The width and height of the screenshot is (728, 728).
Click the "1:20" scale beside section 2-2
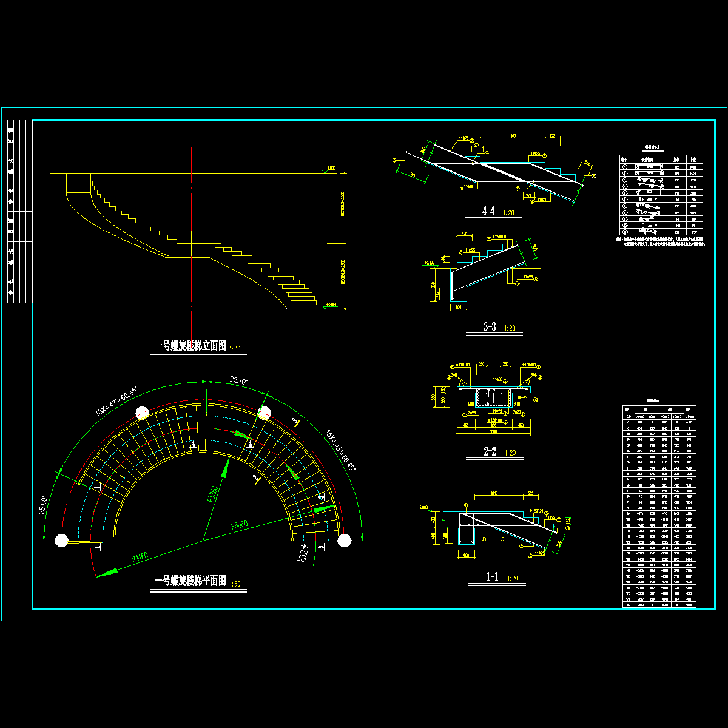[x=510, y=454]
